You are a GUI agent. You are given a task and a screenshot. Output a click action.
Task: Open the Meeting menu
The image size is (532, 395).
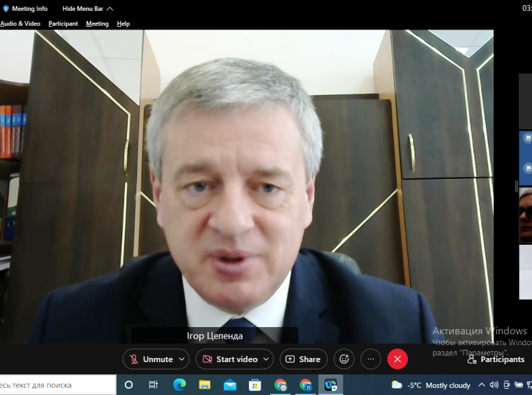[x=97, y=24]
